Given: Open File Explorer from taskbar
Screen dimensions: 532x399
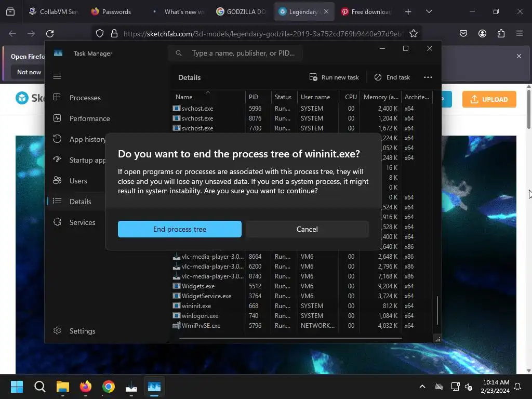Looking at the screenshot, I should click(63, 387).
